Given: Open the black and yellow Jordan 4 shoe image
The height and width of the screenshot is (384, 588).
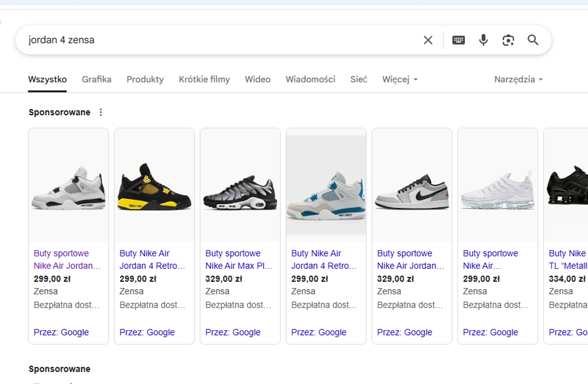Looking at the screenshot, I should (x=154, y=185).
